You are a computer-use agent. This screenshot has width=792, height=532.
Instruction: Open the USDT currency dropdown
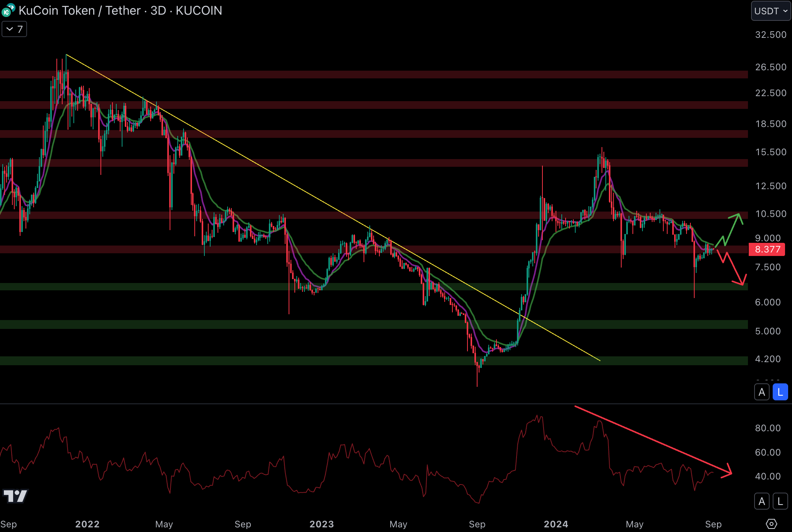pos(770,11)
